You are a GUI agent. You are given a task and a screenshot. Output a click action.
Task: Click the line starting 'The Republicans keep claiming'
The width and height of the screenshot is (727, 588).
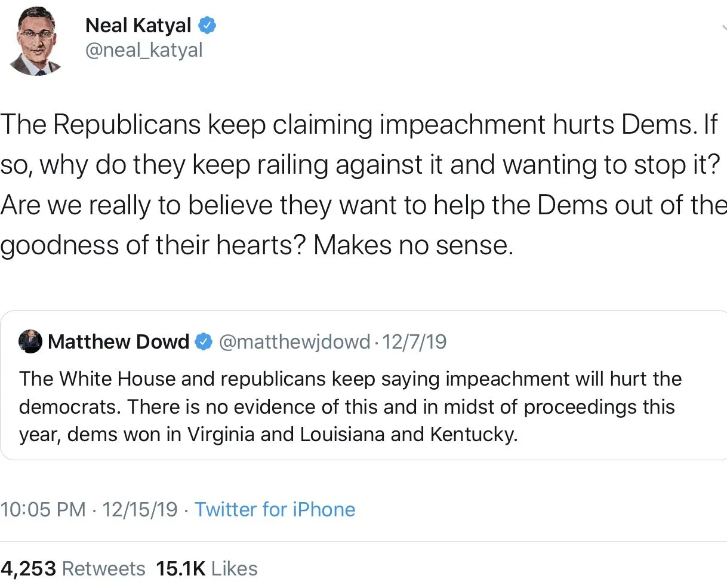(358, 125)
